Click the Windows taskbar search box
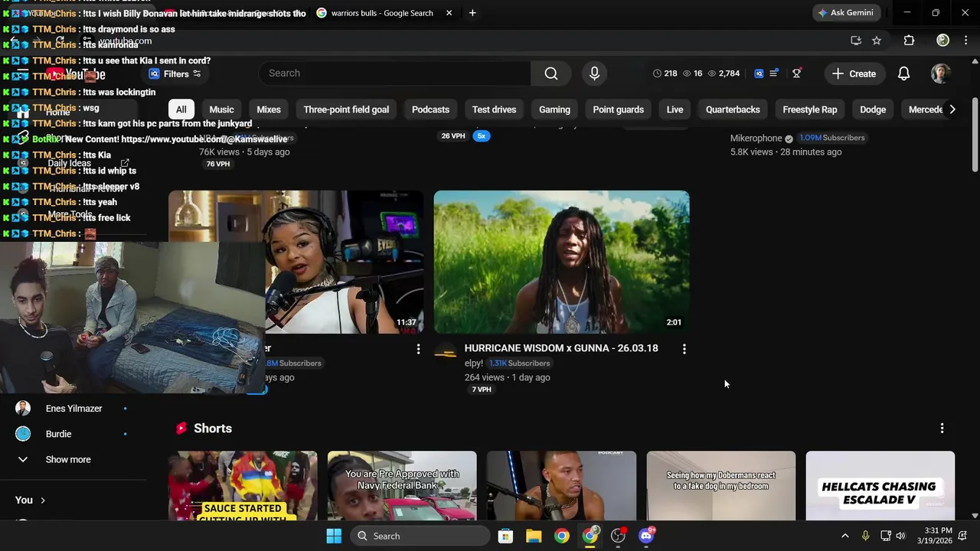 coord(420,536)
